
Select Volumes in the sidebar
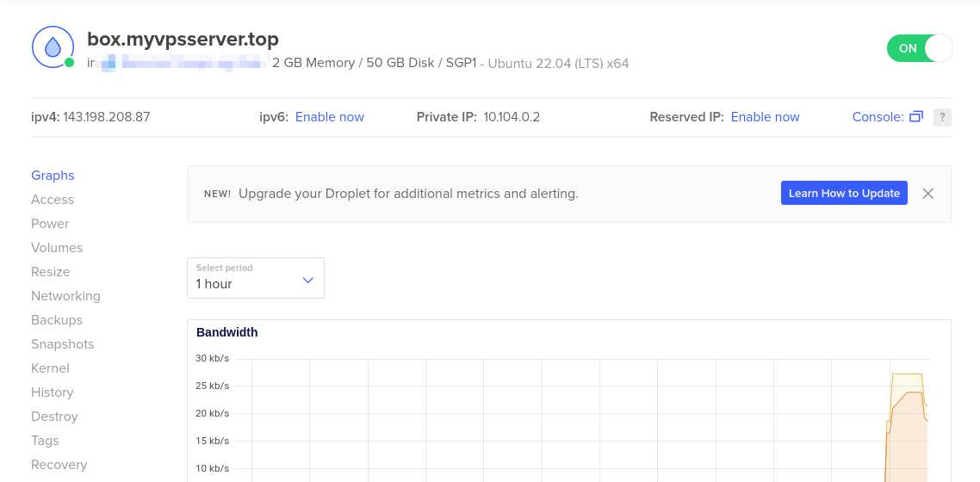coord(57,248)
